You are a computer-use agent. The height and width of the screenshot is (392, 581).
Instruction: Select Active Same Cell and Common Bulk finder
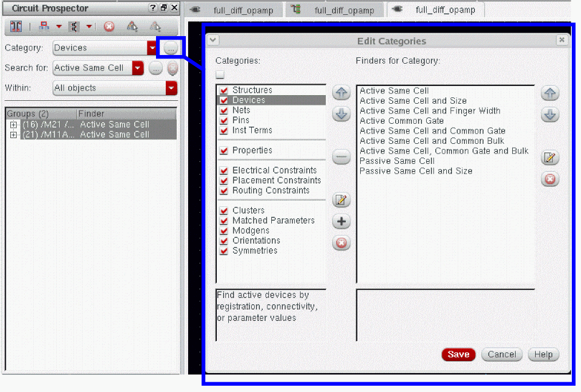click(x=432, y=141)
